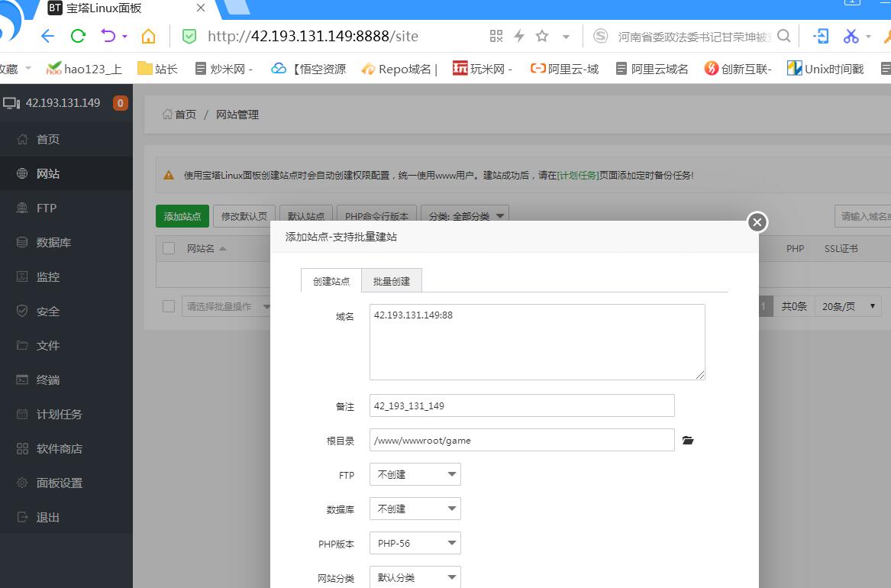The height and width of the screenshot is (588, 891).
Task: Tick the checkbox beside batch operation selector
Action: (x=169, y=306)
